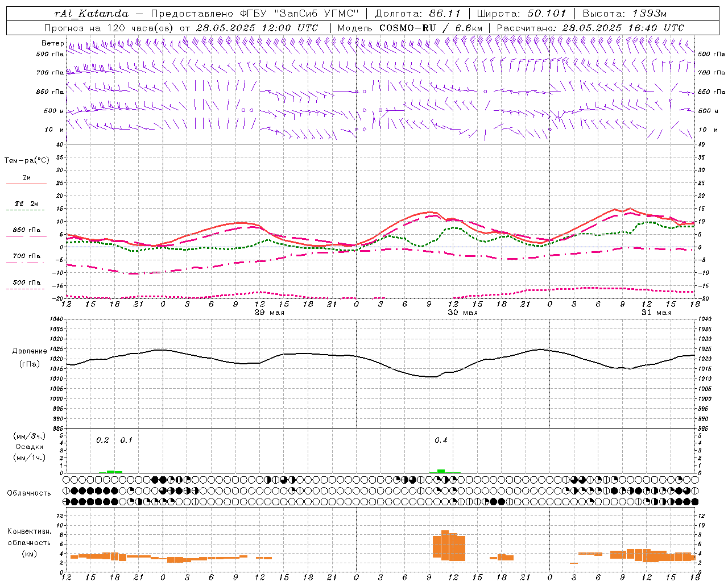This screenshot has height=582, width=728.
Task: Click the Давление pressure panel label
Action: pos(30,351)
